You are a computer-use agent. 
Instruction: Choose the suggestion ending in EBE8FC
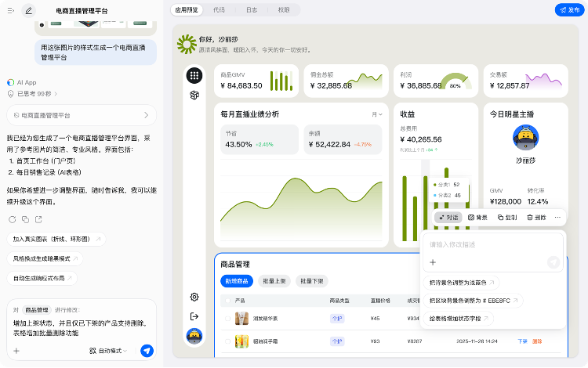tap(474, 301)
